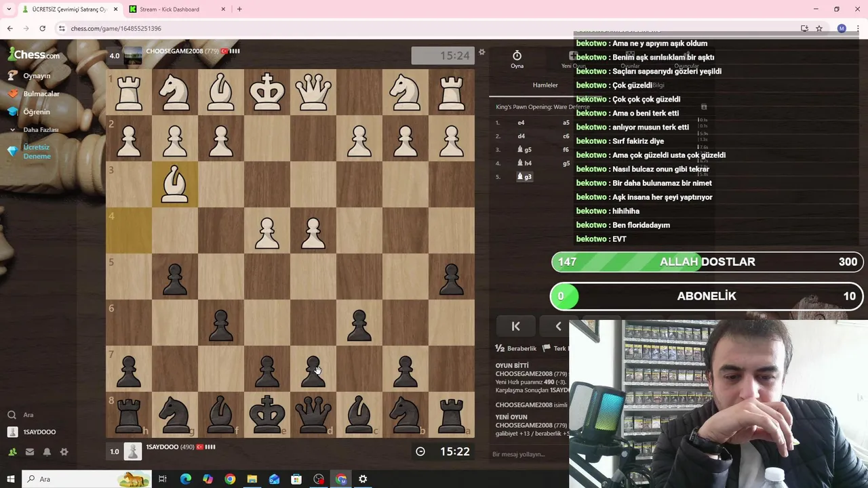Open the notifications bell icon
Screen dimensions: 868x488
tap(47, 451)
